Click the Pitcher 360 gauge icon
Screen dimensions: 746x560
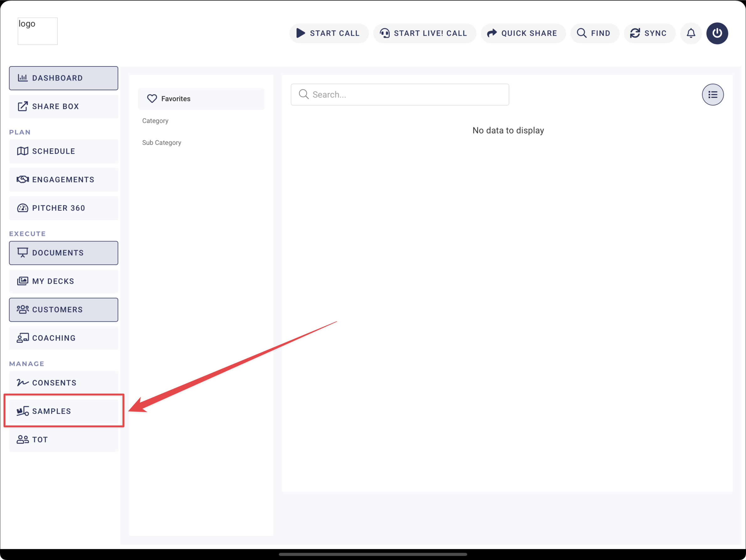(x=22, y=208)
